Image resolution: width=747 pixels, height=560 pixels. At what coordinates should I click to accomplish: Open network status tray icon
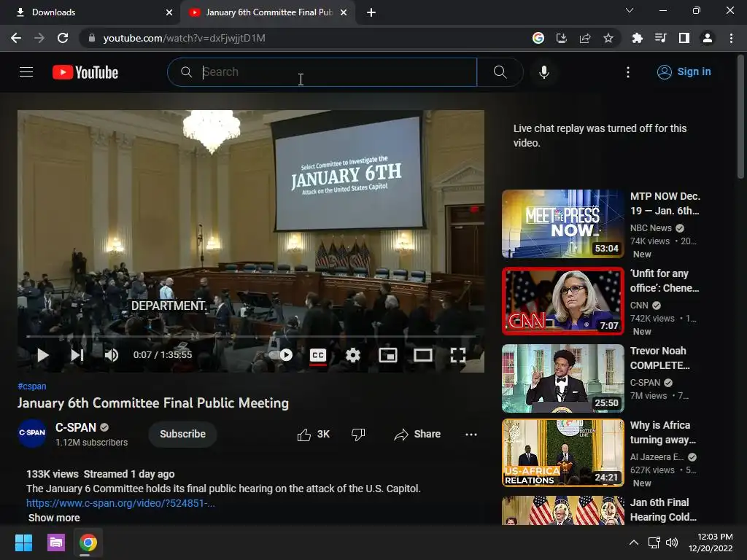[x=654, y=542]
